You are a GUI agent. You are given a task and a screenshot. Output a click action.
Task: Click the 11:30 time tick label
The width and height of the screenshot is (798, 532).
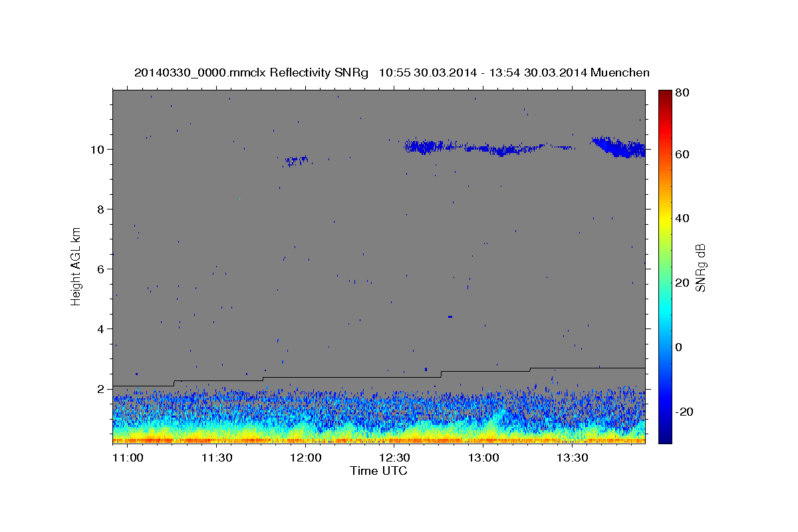(216, 458)
